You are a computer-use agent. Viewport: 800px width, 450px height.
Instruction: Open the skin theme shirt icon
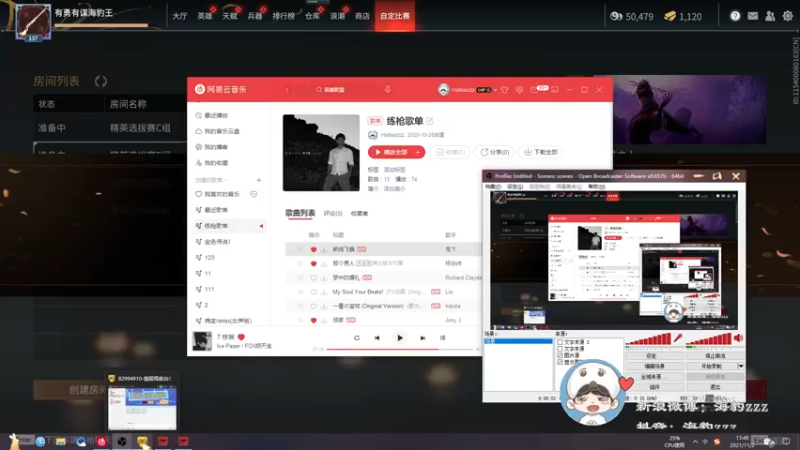[x=505, y=90]
